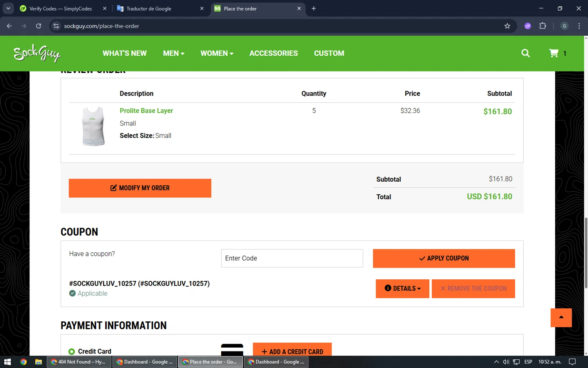The width and height of the screenshot is (588, 368).
Task: Open Chrome's three-dot menu
Action: point(579,26)
